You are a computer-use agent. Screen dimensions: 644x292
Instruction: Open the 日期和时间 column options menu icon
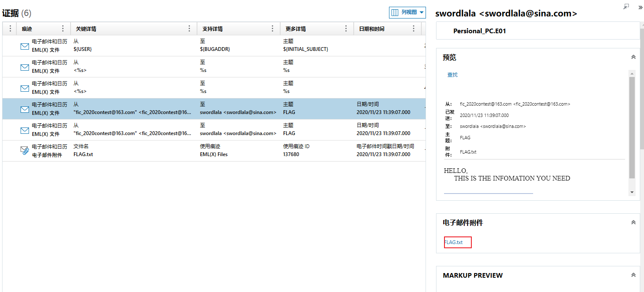click(x=414, y=29)
